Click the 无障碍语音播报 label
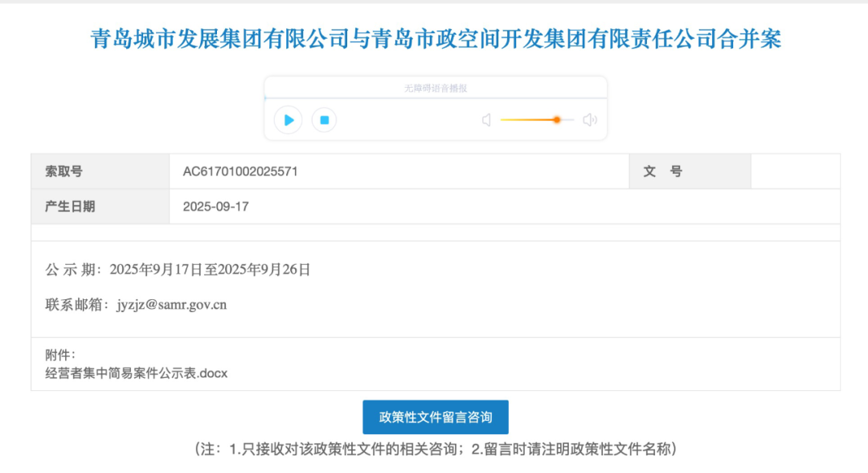The image size is (868, 473). pos(436,88)
